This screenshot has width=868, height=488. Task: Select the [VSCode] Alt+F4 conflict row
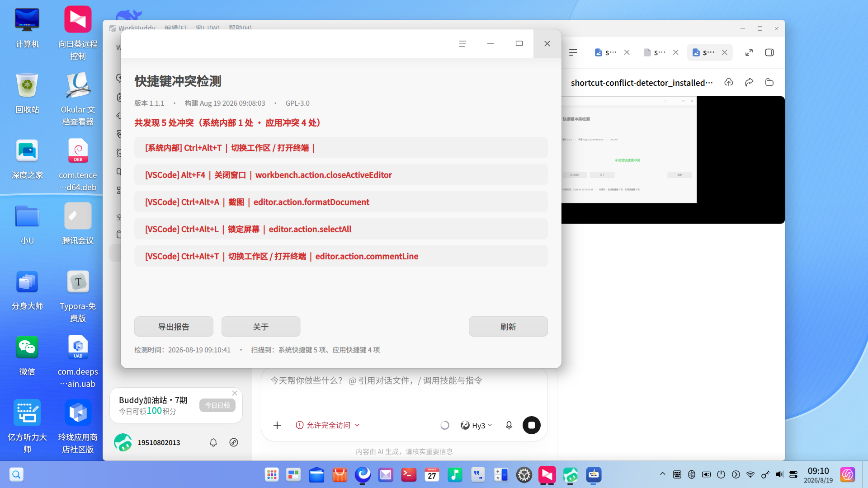click(341, 175)
